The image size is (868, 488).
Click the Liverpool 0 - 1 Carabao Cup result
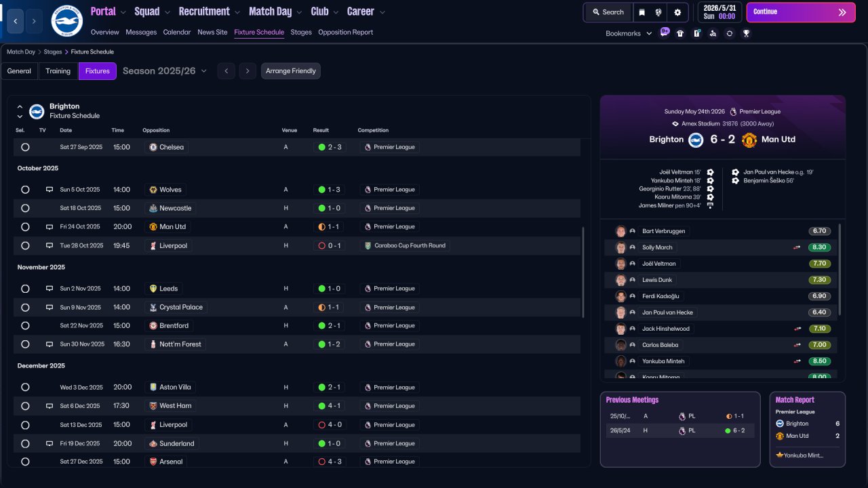[x=330, y=245]
